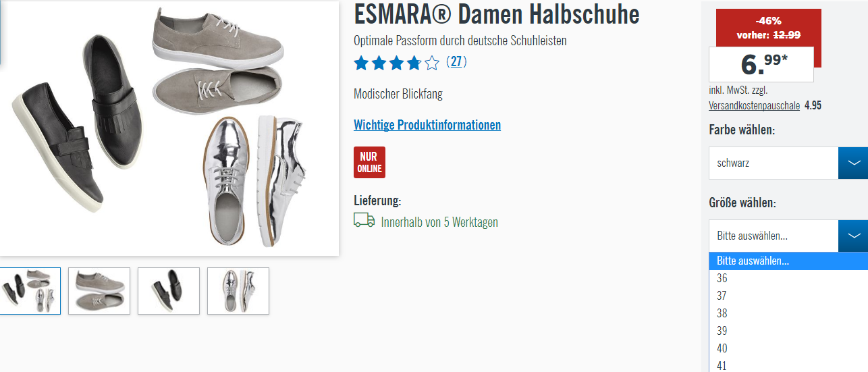Click the NUR ONLINE red badge

point(369,162)
